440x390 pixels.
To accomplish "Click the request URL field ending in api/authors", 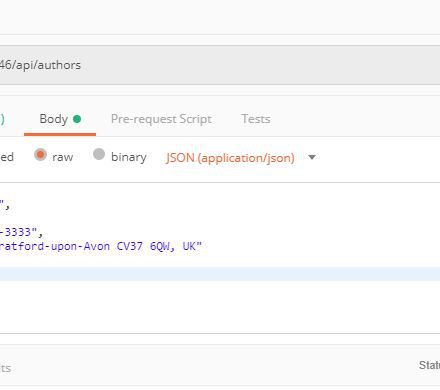I will pyautogui.click(x=220, y=65).
